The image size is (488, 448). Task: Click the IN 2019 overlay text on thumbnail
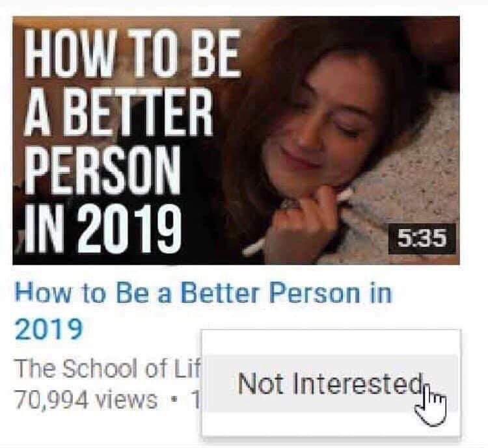click(103, 229)
